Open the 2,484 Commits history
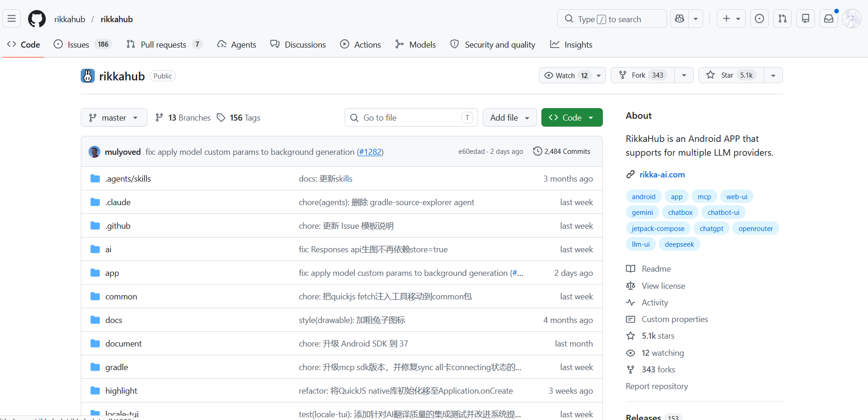Viewport: 868px width, 420px height. pyautogui.click(x=562, y=151)
